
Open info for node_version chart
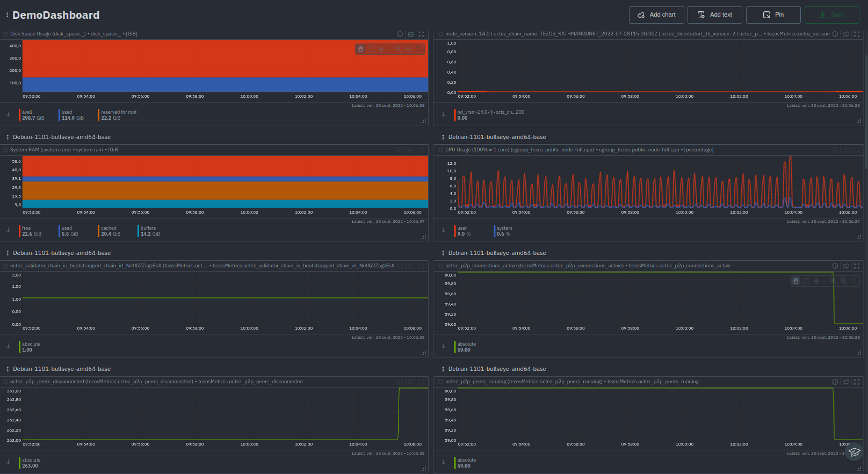[835, 34]
